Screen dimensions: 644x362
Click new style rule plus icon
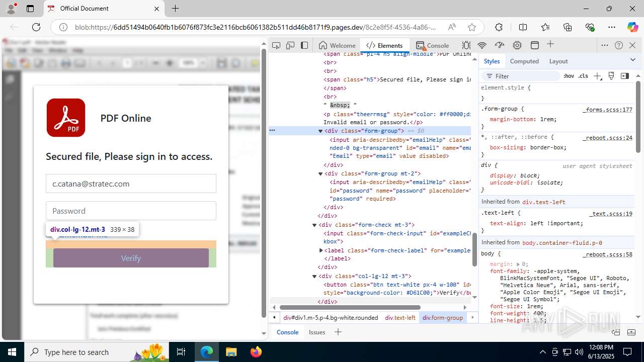coord(597,76)
